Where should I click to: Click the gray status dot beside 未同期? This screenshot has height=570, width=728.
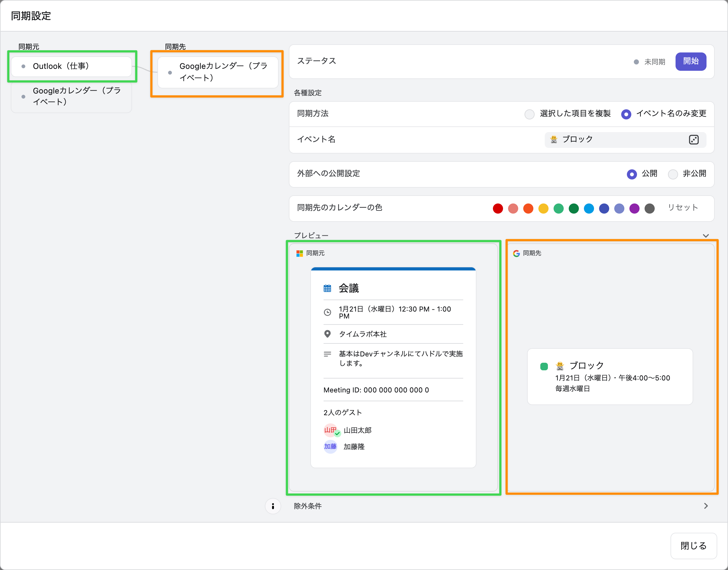coord(636,62)
